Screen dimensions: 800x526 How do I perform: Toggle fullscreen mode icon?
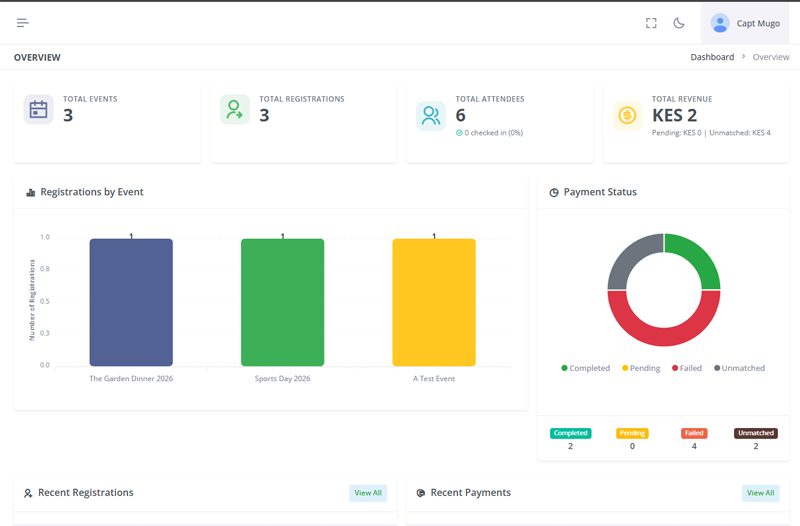coord(651,23)
